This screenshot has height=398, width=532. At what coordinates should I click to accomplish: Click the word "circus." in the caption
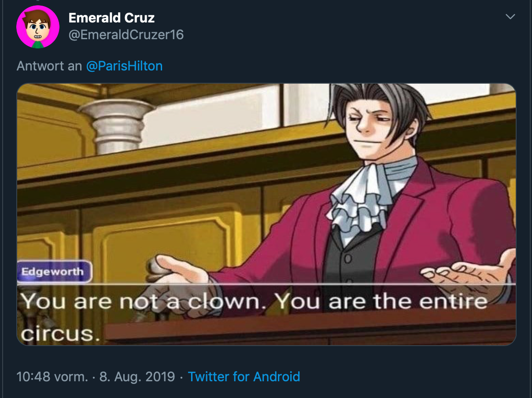[x=58, y=334]
